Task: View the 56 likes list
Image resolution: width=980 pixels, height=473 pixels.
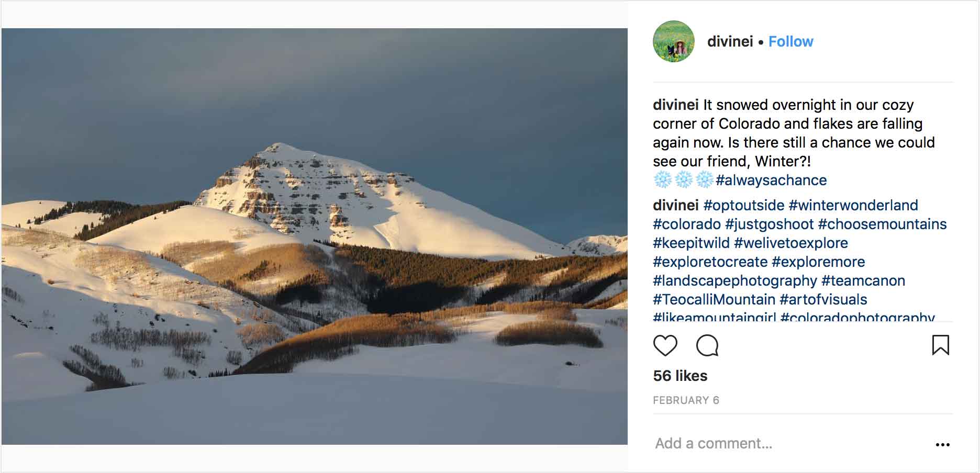Action: [680, 376]
